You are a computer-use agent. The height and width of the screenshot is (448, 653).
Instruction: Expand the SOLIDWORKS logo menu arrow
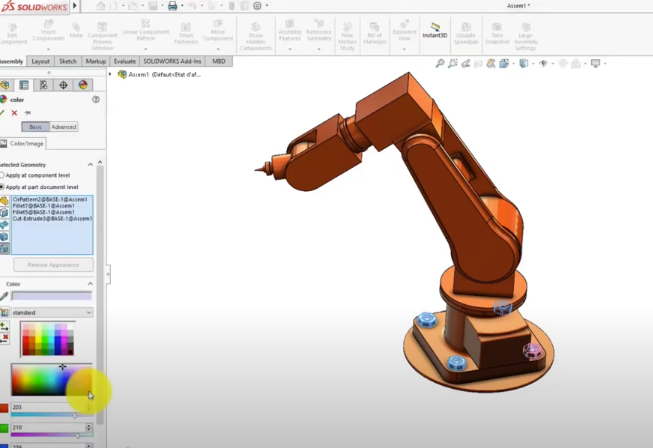click(75, 6)
